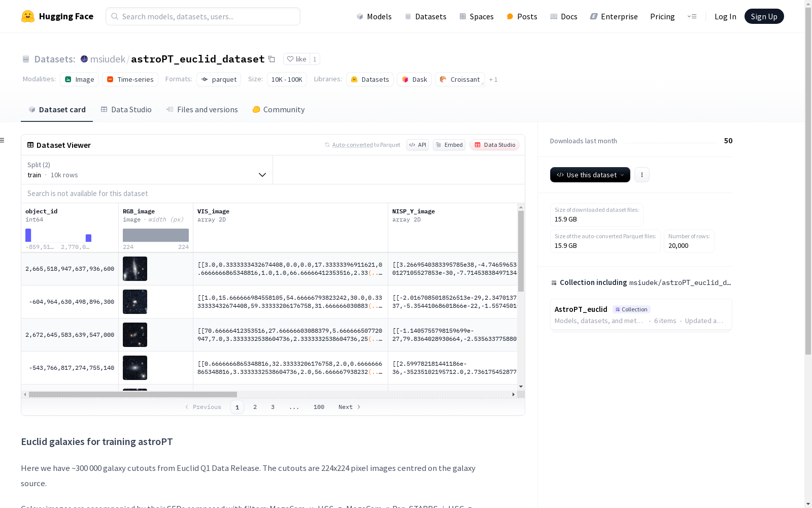Go to page 2 of the dataset
The height and width of the screenshot is (508, 812).
click(255, 407)
